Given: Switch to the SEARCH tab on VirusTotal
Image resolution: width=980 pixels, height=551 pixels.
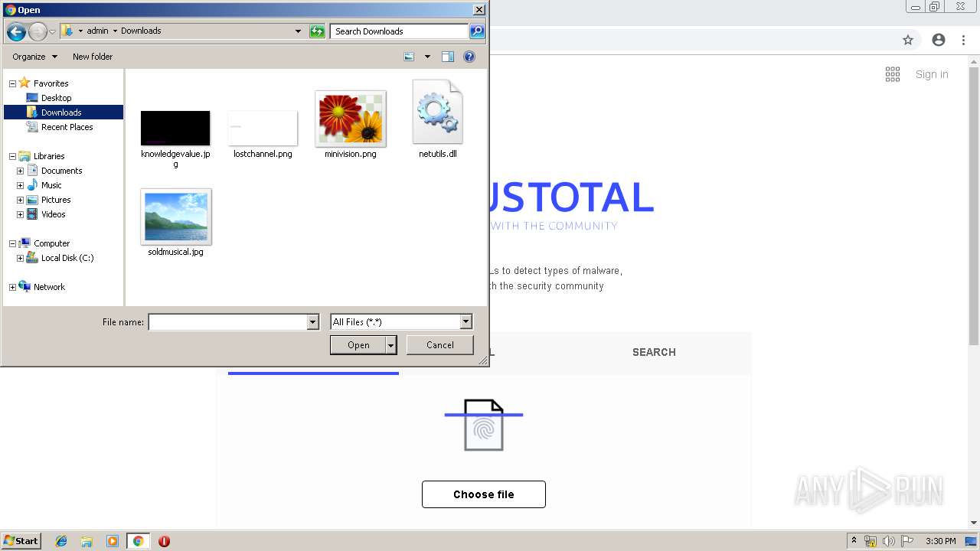Looking at the screenshot, I should click(x=654, y=352).
